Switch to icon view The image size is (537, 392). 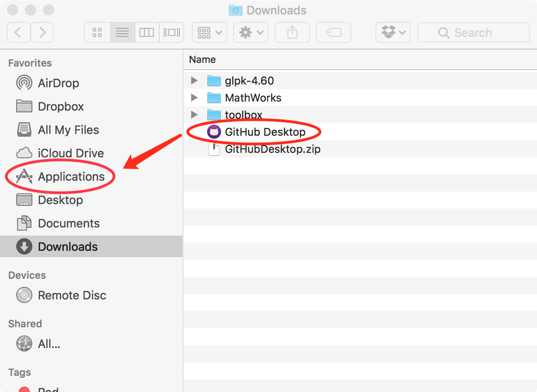pyautogui.click(x=97, y=32)
